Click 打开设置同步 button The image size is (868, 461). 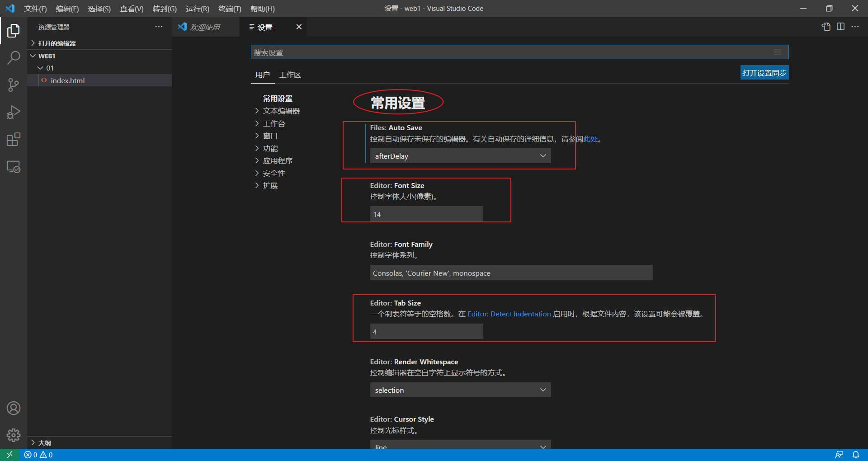coord(764,73)
